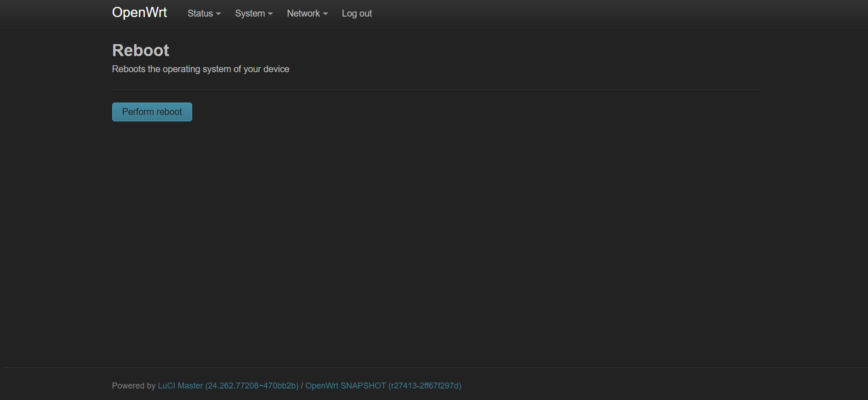The image size is (868, 400).
Task: Select the Reboot page heading
Action: click(x=141, y=50)
